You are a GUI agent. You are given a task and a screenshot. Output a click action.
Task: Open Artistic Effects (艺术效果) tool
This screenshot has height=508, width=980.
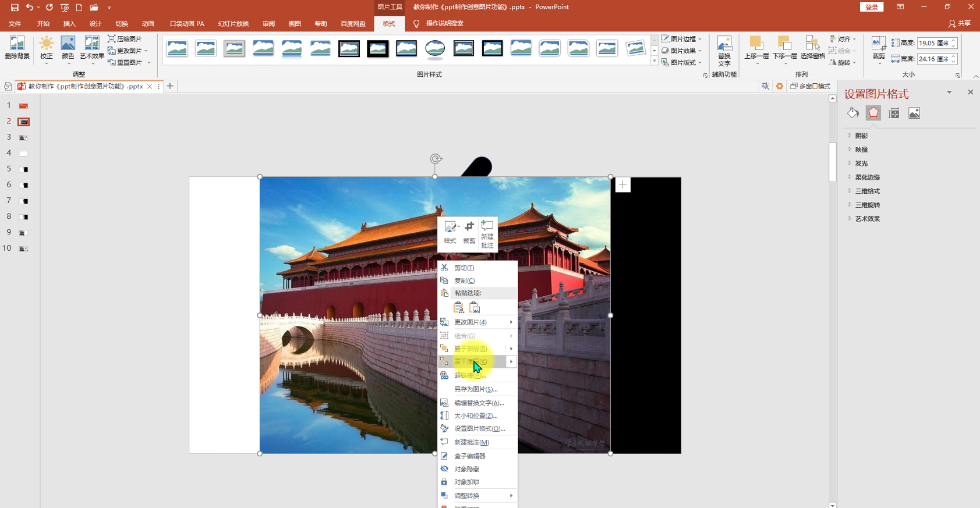point(91,49)
